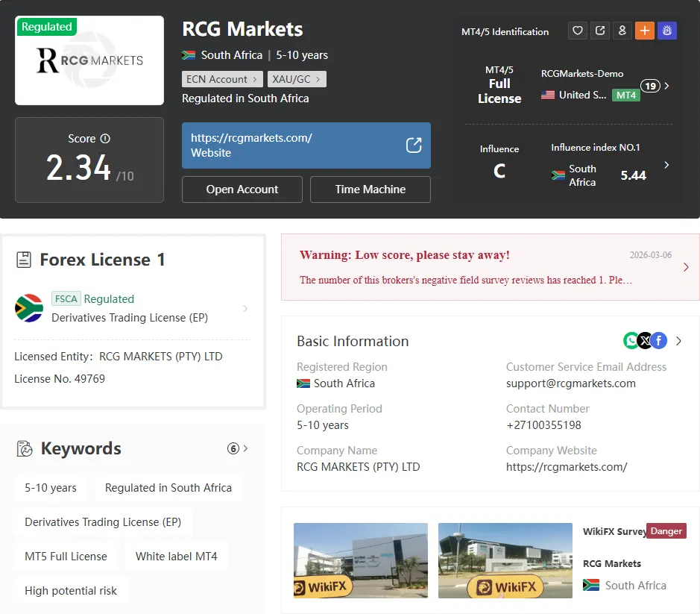Click contact number +27100355198
700x614 pixels.
click(x=543, y=425)
